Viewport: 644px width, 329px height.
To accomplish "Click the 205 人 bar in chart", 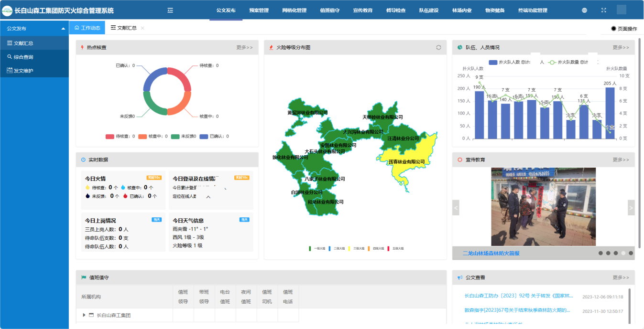I will tap(610, 113).
